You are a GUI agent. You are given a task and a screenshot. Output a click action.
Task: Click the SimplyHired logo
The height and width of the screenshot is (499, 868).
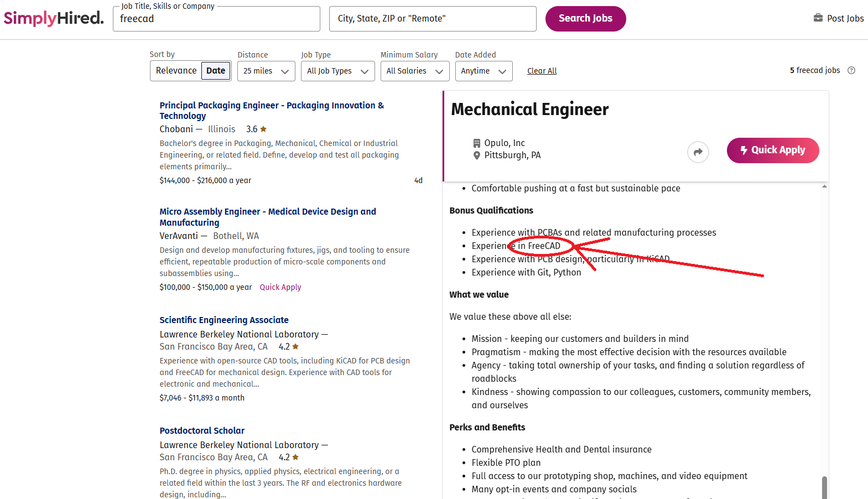coord(54,18)
